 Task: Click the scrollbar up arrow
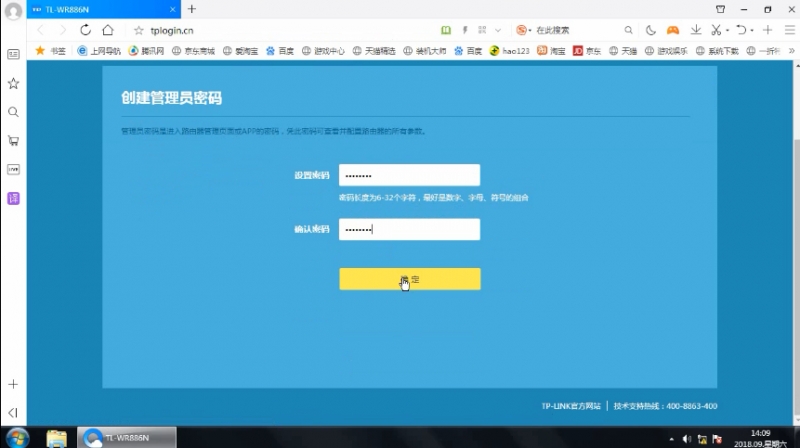click(x=797, y=65)
